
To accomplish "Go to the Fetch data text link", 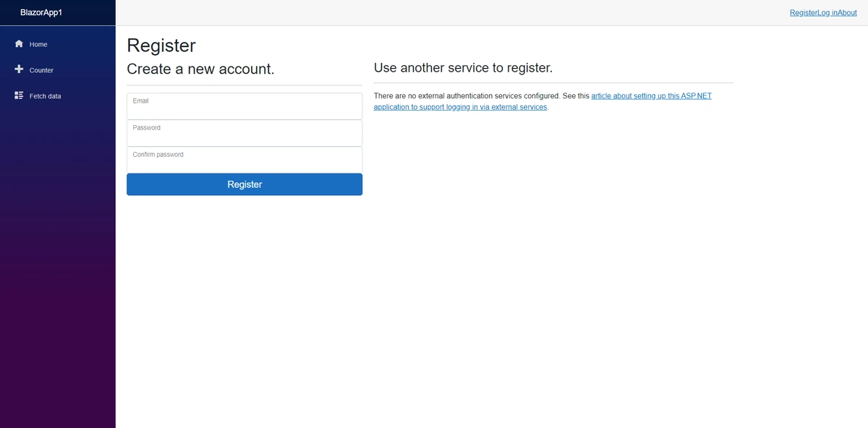I will click(x=45, y=96).
